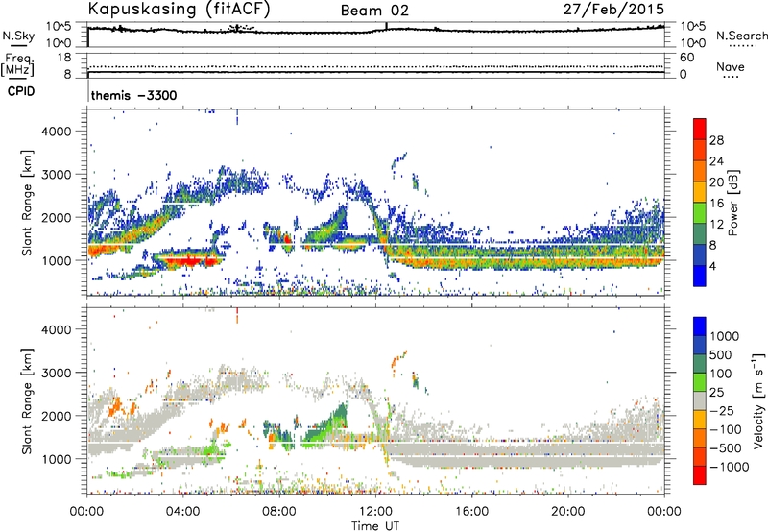The height and width of the screenshot is (532, 768).
Task: Click the '04:00' time axis label
Action: [x=182, y=512]
